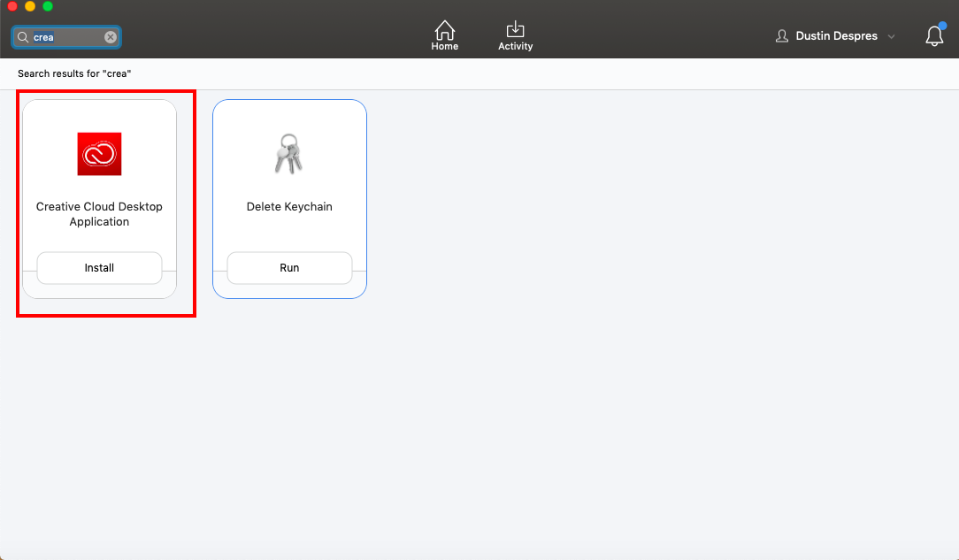Expand the Dustin Despres account menu
Screen dimensions: 959x560
click(891, 36)
